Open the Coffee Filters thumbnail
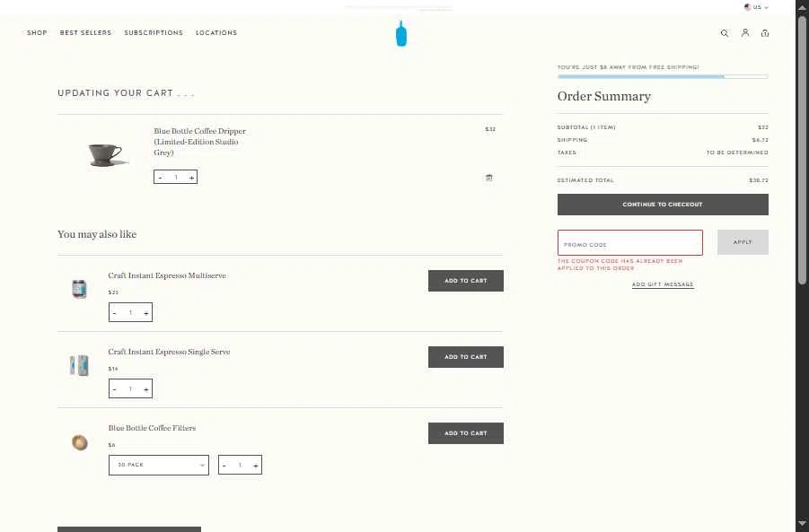809x532 pixels. click(79, 441)
